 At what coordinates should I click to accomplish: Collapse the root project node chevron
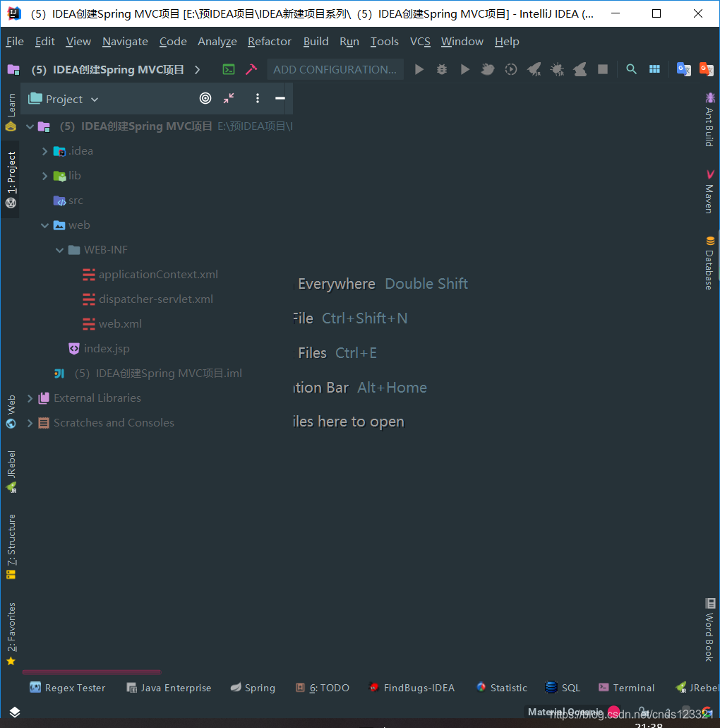30,126
